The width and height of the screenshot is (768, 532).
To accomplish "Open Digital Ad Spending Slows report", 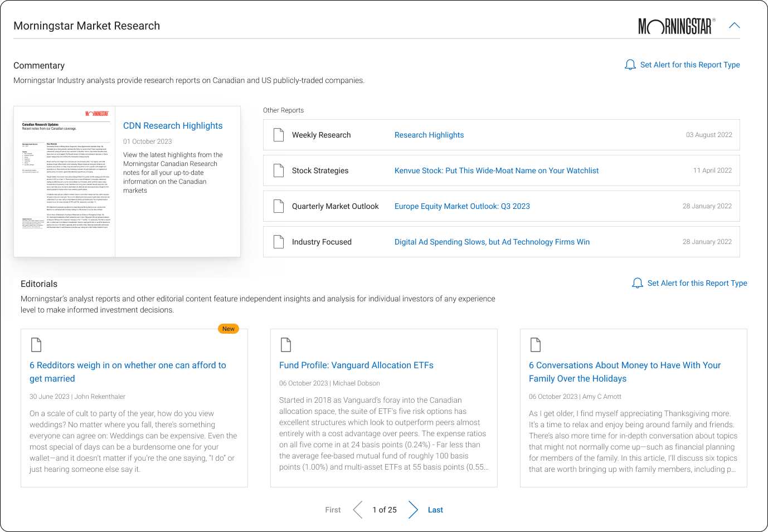I will (x=492, y=242).
